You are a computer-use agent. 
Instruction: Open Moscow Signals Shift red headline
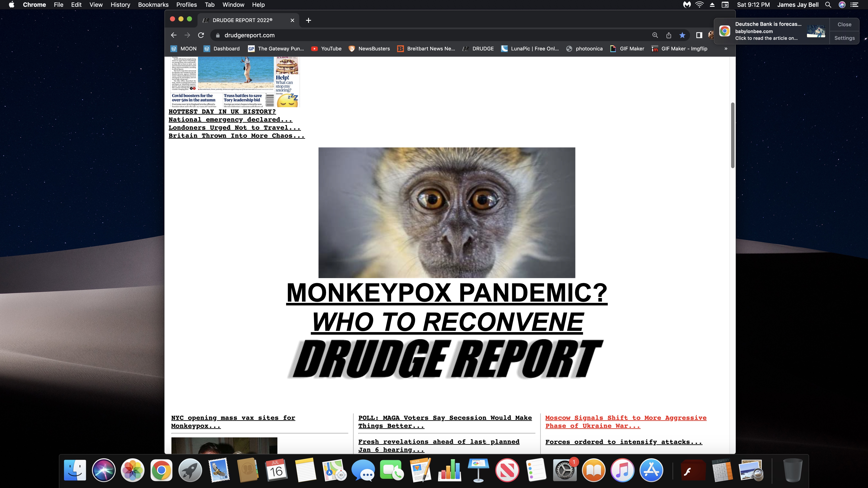(626, 422)
